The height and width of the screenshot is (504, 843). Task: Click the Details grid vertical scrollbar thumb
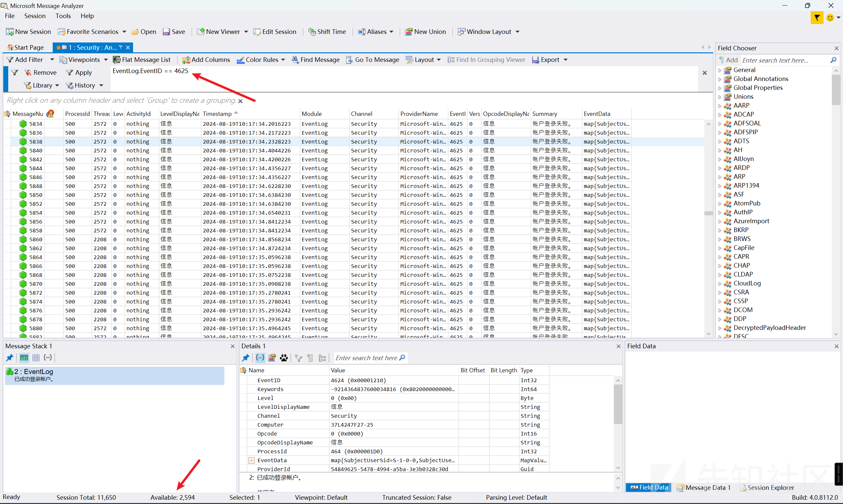[x=618, y=404]
